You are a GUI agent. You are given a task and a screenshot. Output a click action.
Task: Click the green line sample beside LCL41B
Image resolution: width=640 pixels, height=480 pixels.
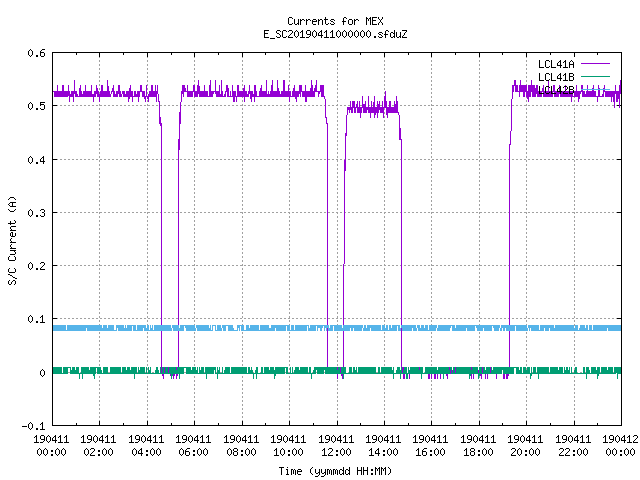coord(595,76)
